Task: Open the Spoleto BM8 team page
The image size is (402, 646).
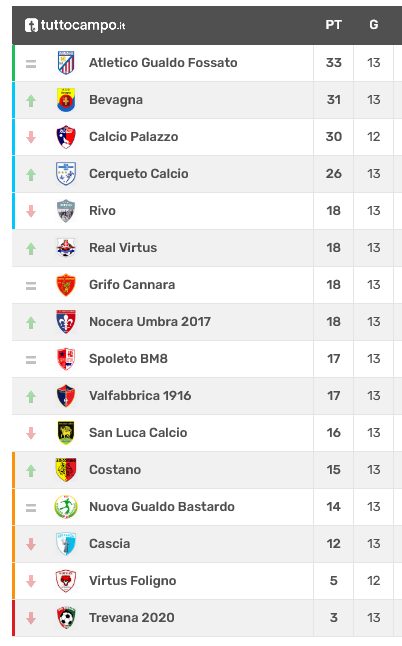Action: [129, 359]
